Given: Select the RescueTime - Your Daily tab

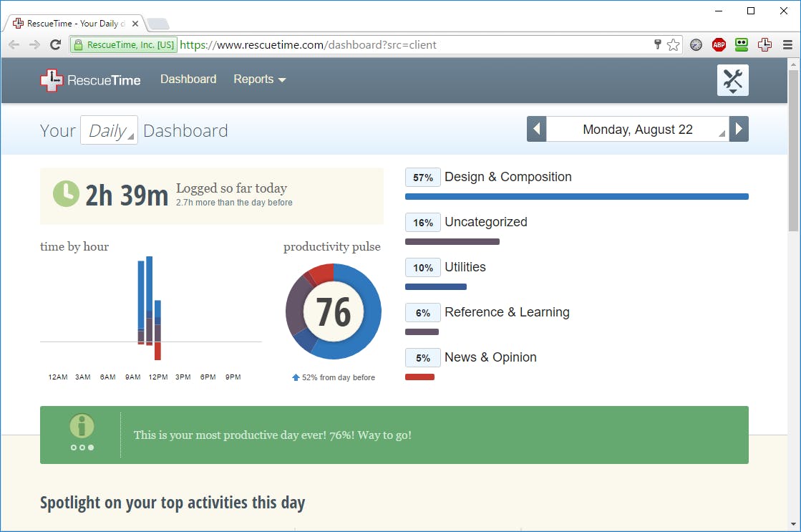Looking at the screenshot, I should click(75, 24).
